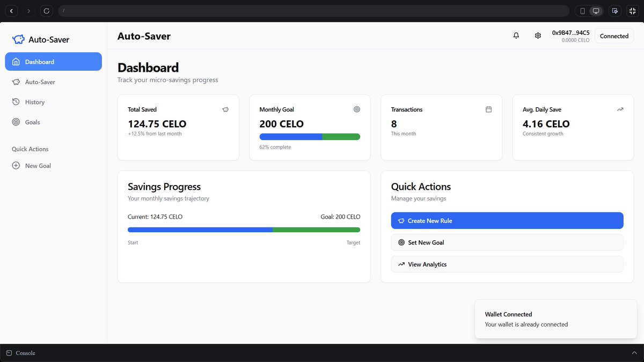
Task: Click 'Current: 124.75 CELO' label
Action: tap(155, 217)
